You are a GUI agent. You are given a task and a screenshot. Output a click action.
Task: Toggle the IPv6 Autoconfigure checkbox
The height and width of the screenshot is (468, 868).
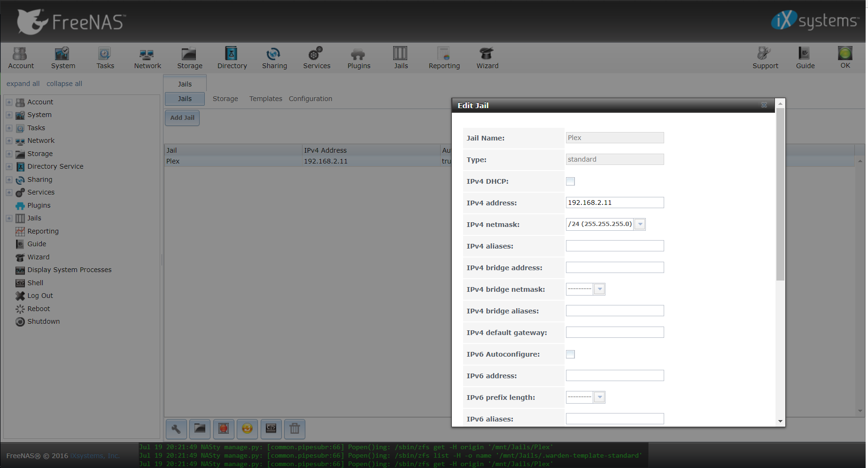[x=570, y=354]
